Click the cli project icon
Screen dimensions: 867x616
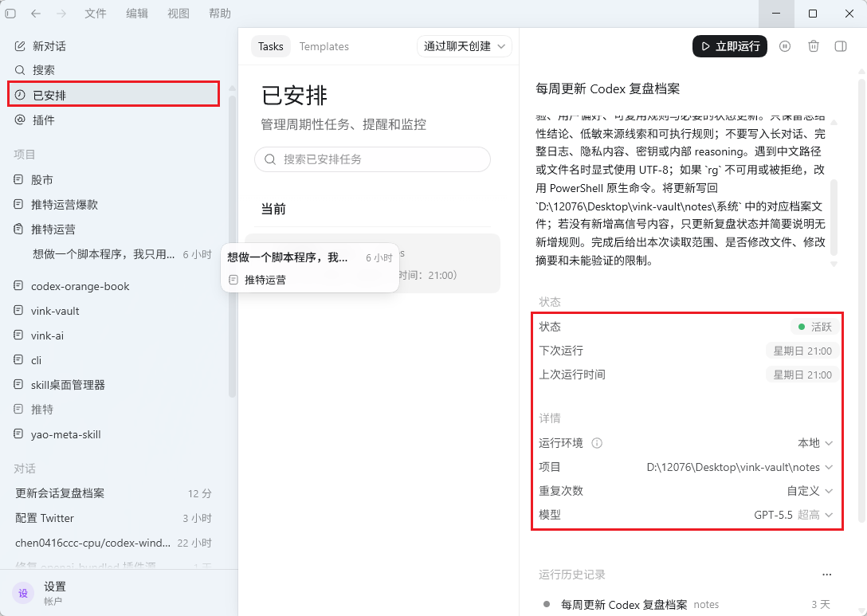18,360
